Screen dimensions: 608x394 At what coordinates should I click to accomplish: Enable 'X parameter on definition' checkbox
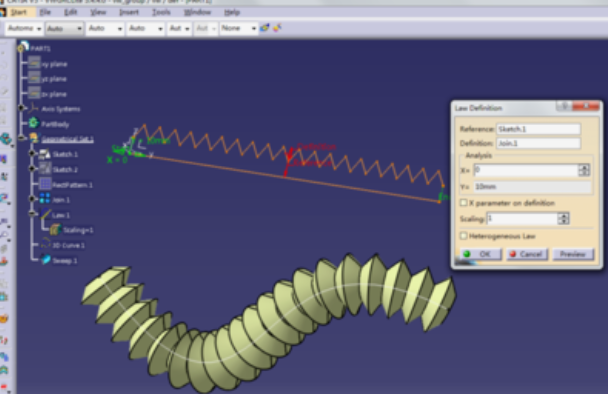coord(463,203)
